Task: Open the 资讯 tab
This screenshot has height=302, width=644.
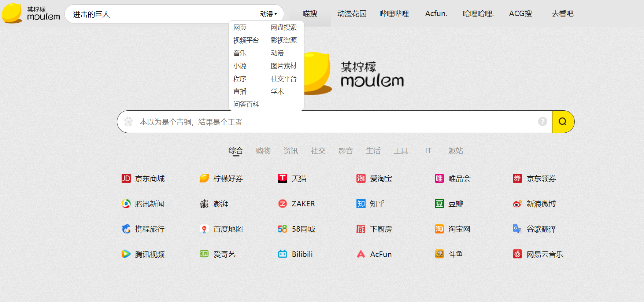Action: click(x=291, y=151)
